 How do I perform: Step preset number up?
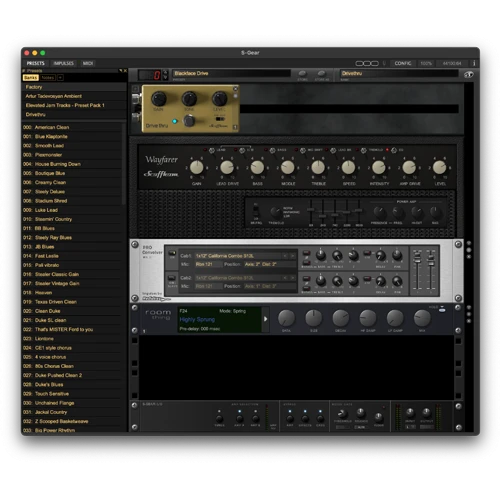click(x=165, y=72)
